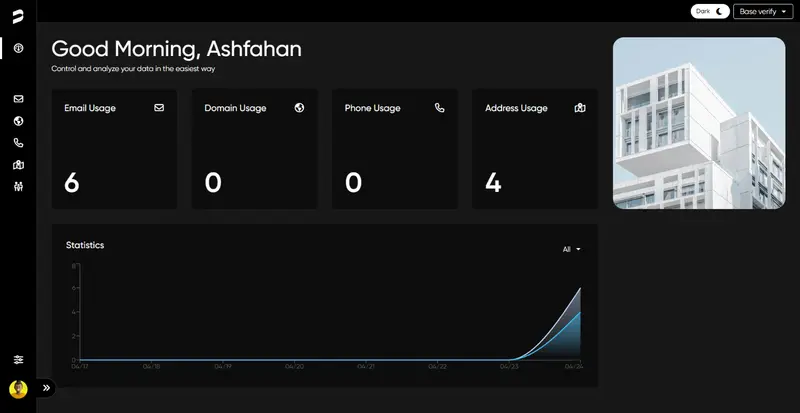This screenshot has width=800, height=413.
Task: Click the address map icon in sidebar
Action: click(x=18, y=165)
